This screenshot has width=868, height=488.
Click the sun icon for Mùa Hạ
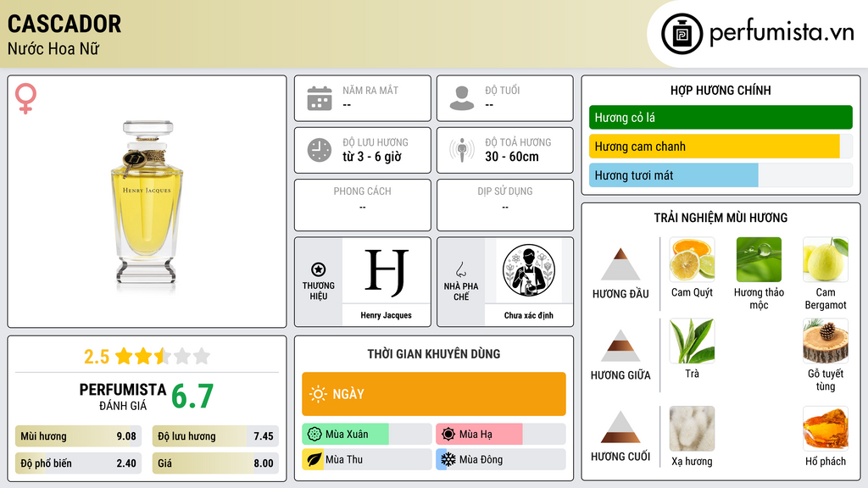pyautogui.click(x=448, y=435)
